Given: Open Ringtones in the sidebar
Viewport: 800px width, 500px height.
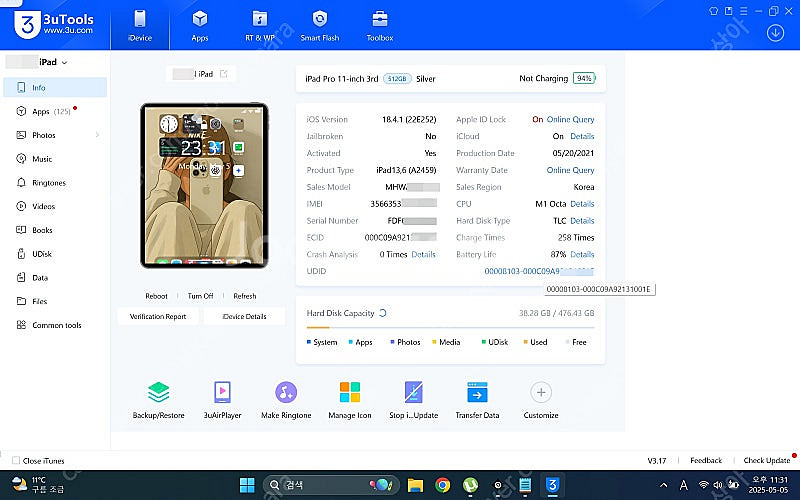Looking at the screenshot, I should pos(55,183).
